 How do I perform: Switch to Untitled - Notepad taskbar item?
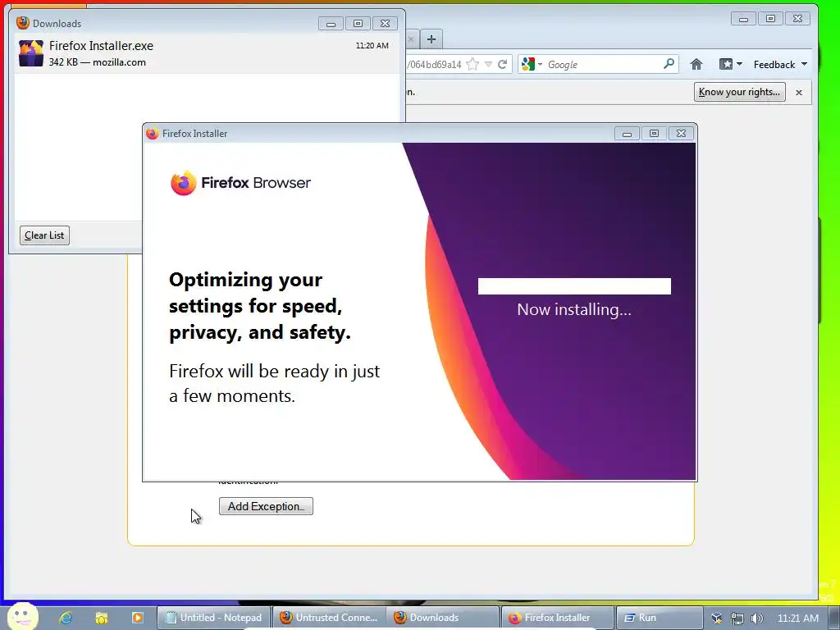point(214,618)
